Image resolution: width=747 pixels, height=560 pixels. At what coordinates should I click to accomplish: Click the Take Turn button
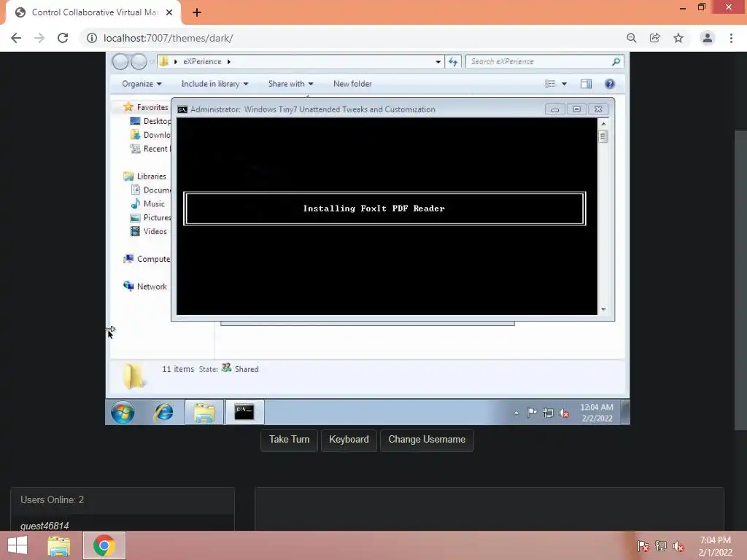tap(289, 440)
